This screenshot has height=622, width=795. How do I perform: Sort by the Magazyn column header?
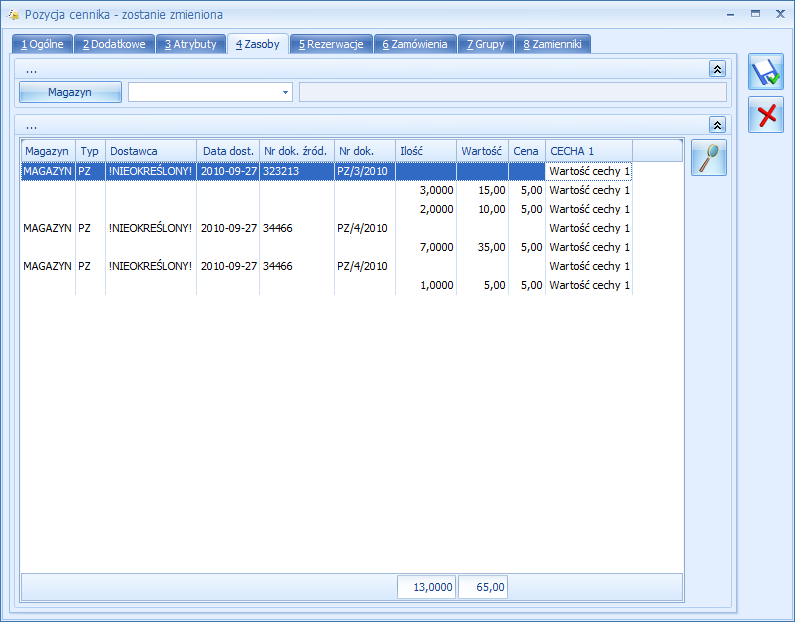48,151
